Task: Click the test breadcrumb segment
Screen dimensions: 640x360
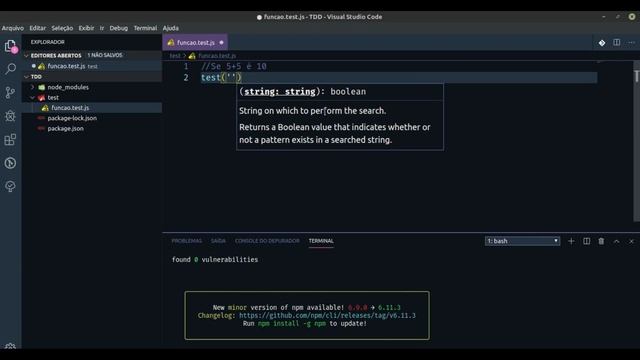Action: [x=175, y=56]
